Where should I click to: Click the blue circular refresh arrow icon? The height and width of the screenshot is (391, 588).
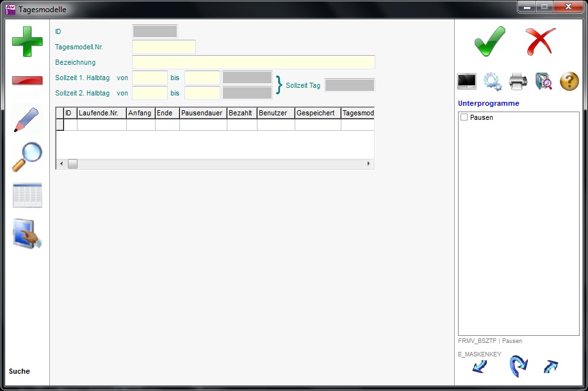click(x=518, y=367)
